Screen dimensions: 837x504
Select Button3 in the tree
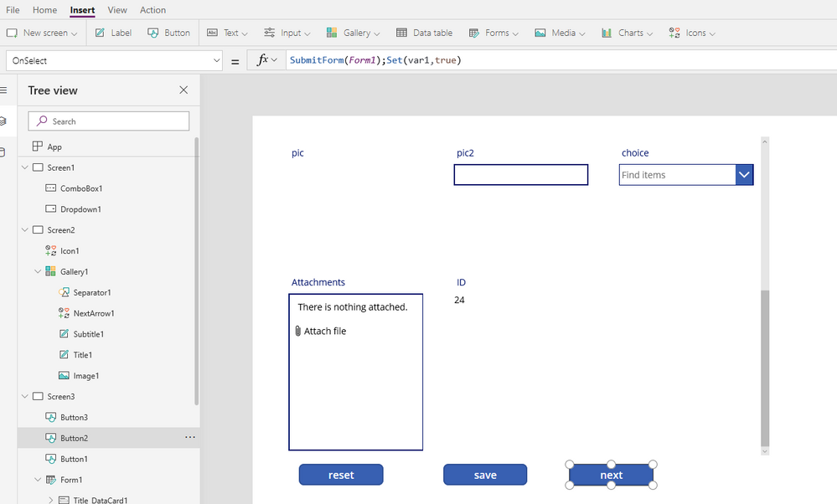coord(74,417)
